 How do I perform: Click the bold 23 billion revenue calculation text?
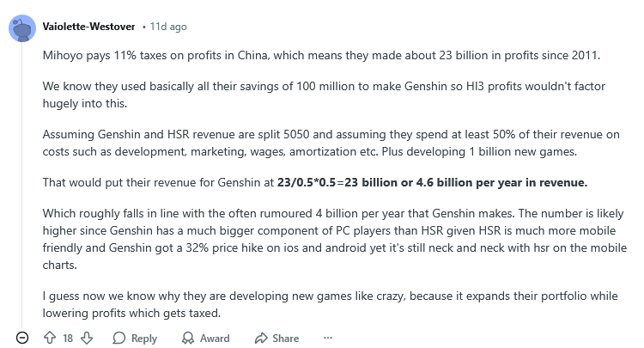(432, 182)
